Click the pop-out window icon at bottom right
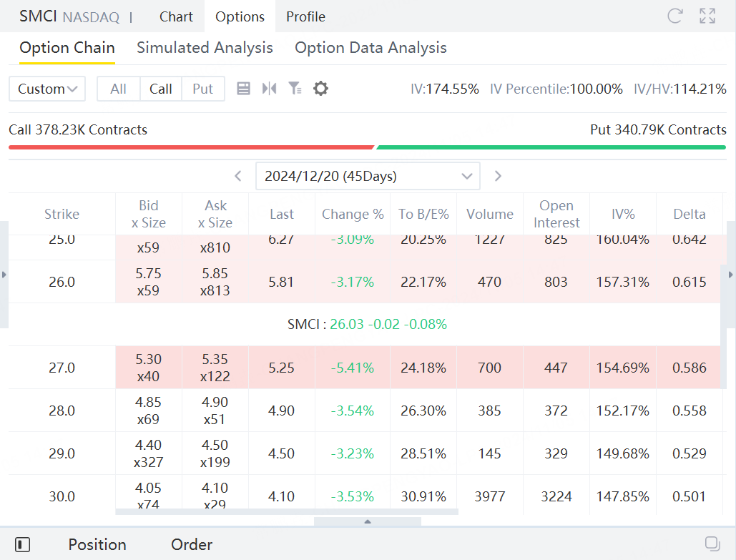The image size is (736, 560). 712,543
